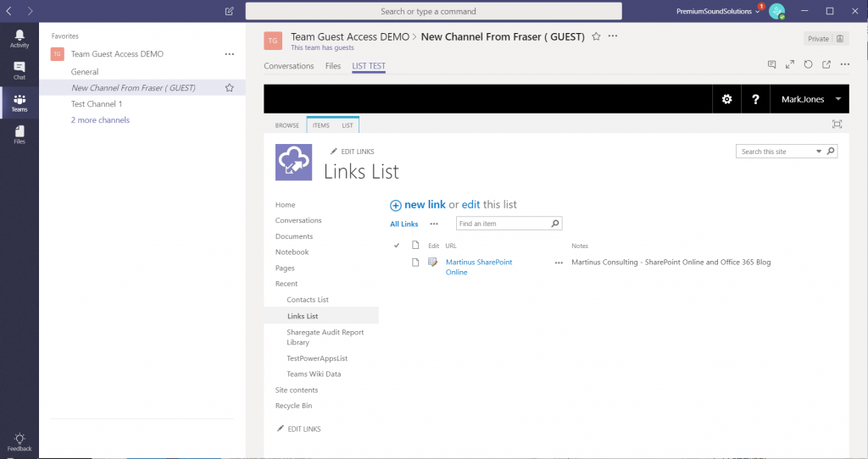Expand the tab to full view
The height and width of the screenshot is (459, 868).
[x=790, y=64]
